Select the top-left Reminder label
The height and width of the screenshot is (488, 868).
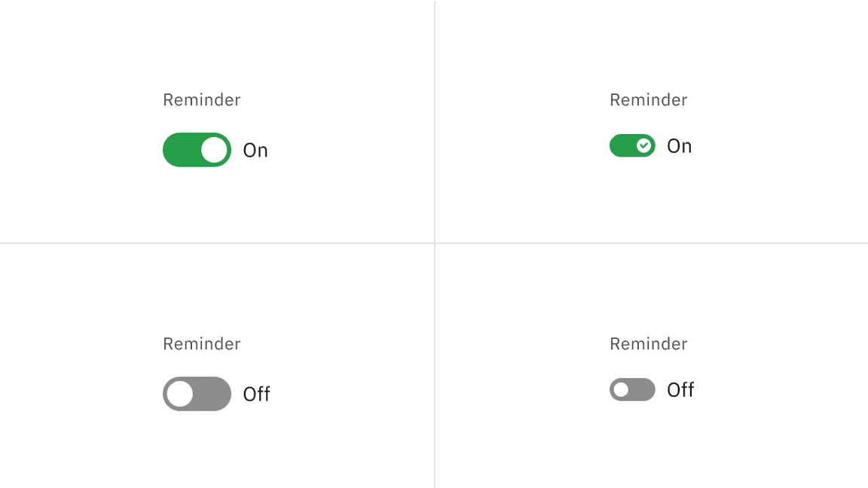tap(201, 99)
